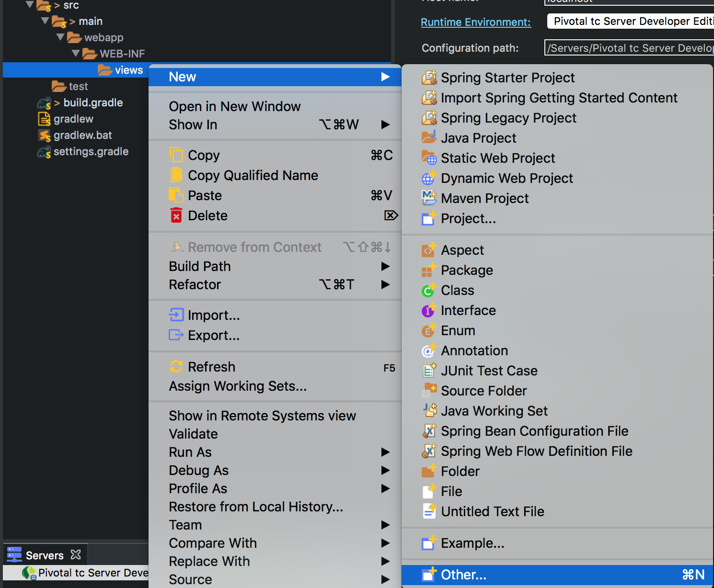Click the purple Interface icon
The height and width of the screenshot is (588, 714).
point(428,310)
